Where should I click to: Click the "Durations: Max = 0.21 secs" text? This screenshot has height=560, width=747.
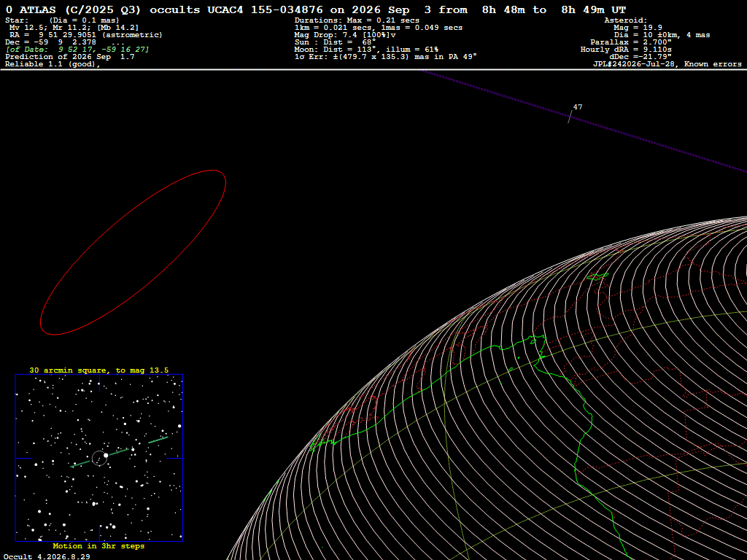pos(357,20)
